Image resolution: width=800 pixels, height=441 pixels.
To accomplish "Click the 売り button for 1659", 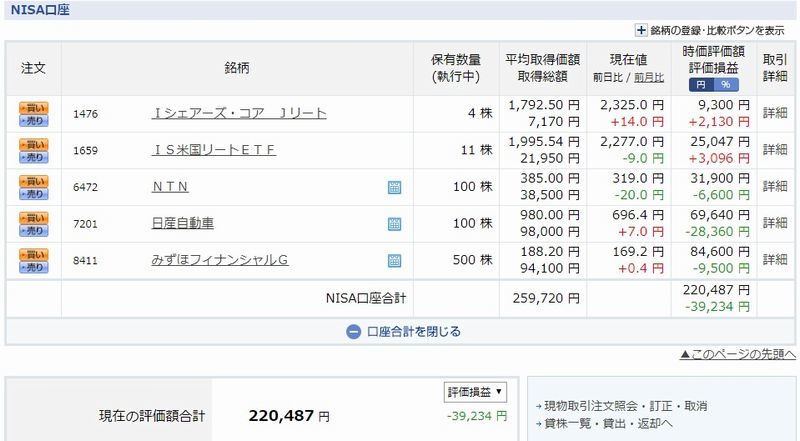I will 34,157.
